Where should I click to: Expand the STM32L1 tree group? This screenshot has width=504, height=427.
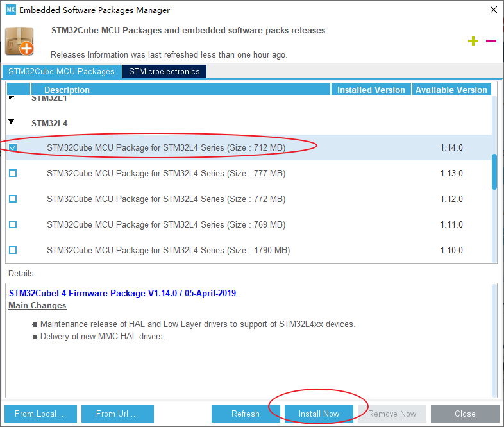point(12,98)
